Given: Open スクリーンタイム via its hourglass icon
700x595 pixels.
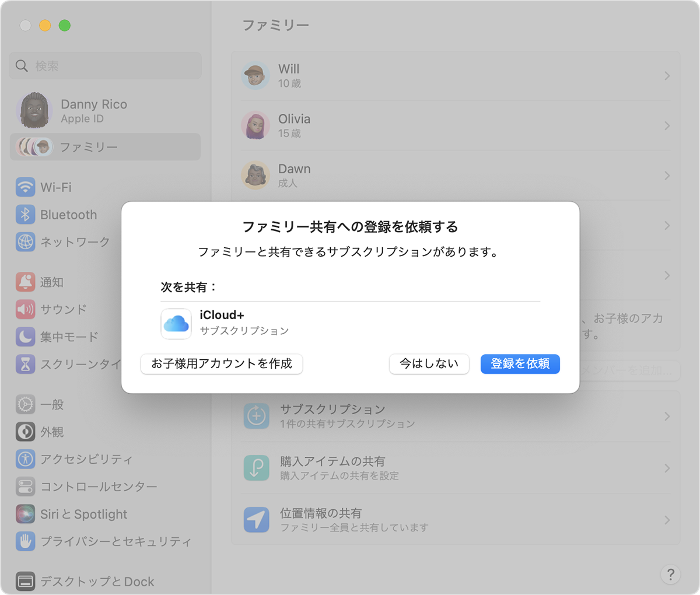Looking at the screenshot, I should (24, 364).
